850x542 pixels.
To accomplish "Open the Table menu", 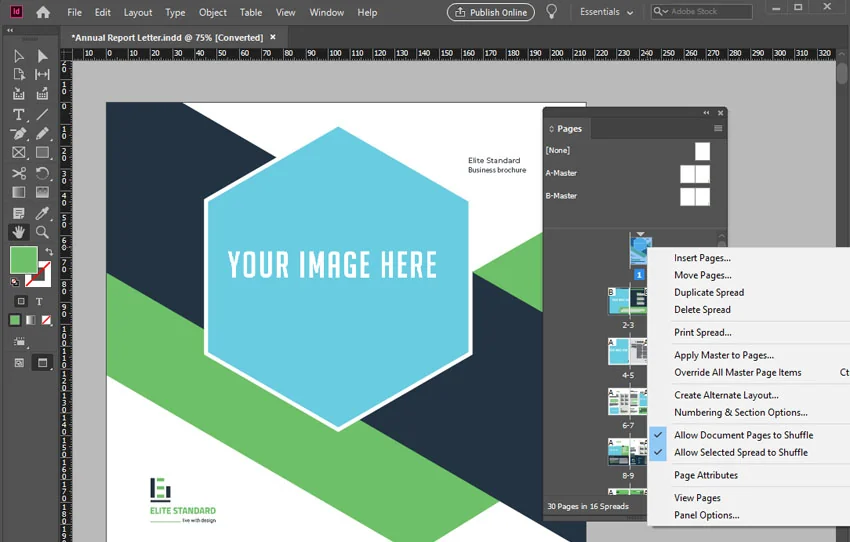I will point(250,12).
